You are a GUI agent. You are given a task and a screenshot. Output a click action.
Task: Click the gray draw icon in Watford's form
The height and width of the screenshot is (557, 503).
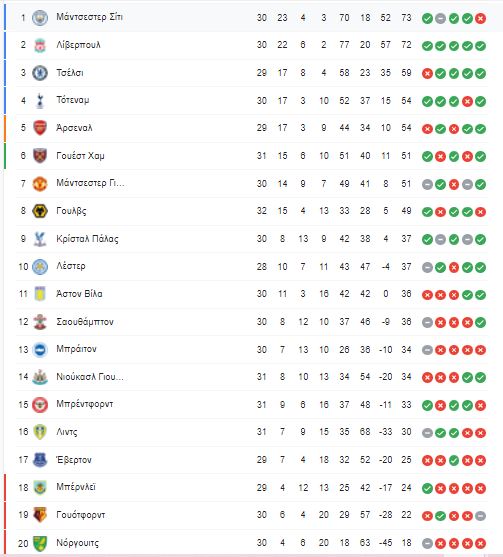click(x=480, y=515)
